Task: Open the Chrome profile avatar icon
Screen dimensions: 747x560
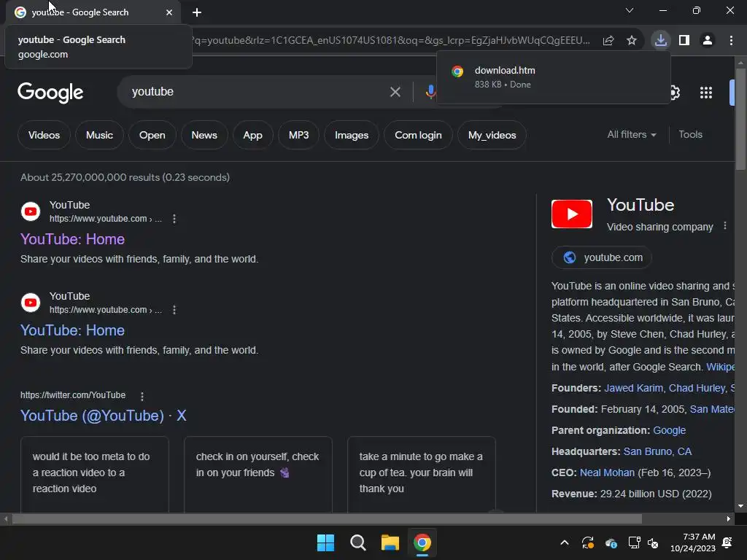Action: click(x=708, y=41)
